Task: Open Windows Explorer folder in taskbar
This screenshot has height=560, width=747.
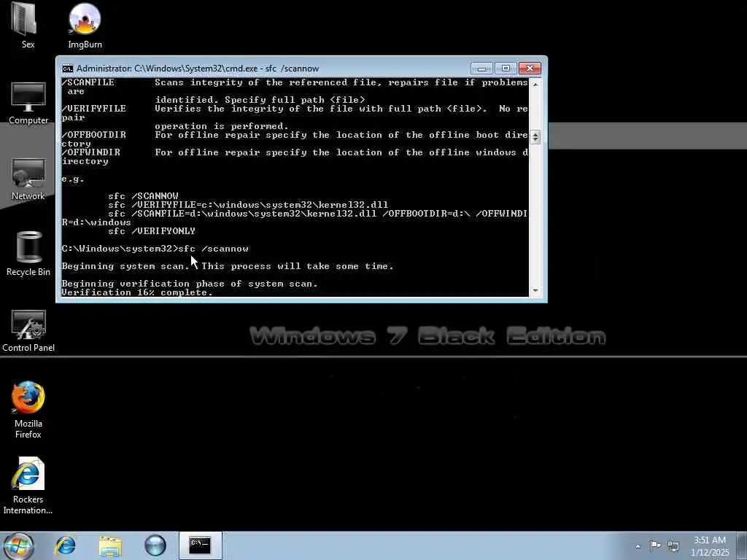Action: (x=111, y=545)
